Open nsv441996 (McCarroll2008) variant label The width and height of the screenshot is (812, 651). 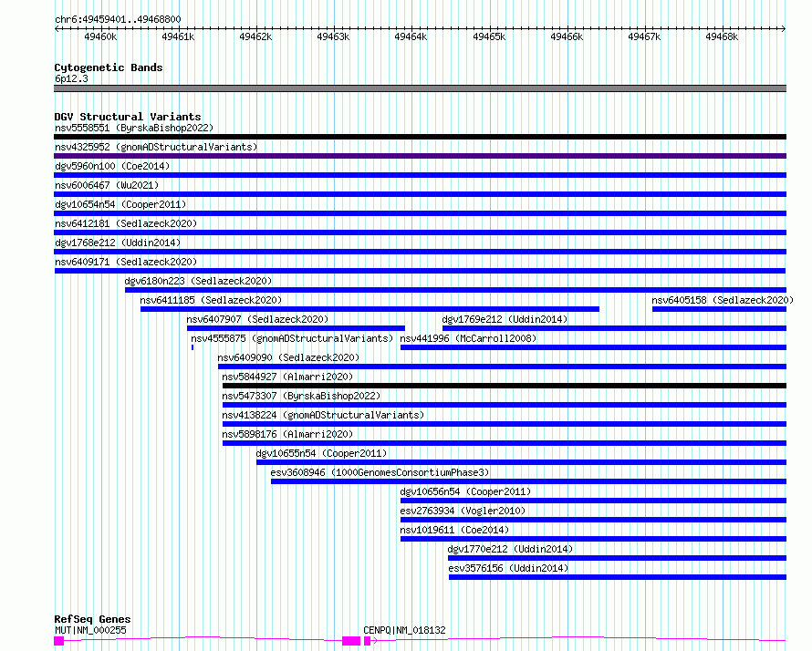[468, 338]
